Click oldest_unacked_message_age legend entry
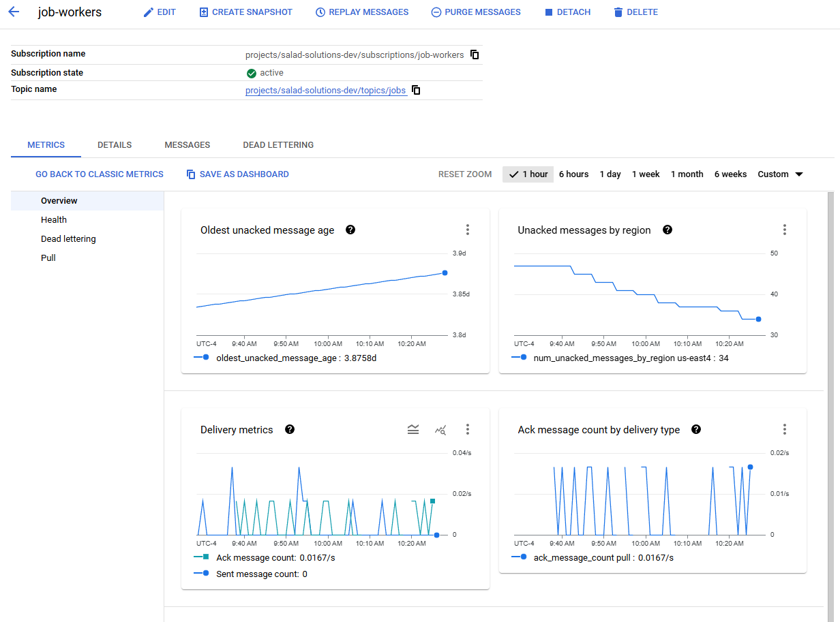This screenshot has height=622, width=840. (x=286, y=358)
